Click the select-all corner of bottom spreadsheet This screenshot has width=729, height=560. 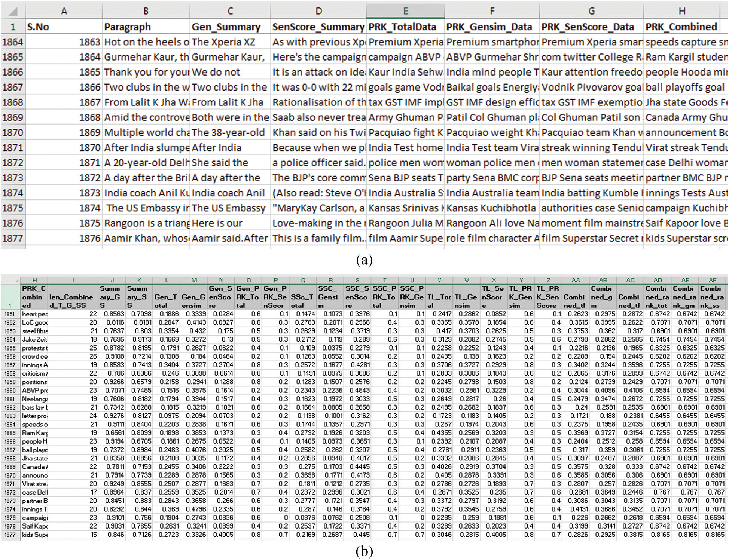[16, 281]
